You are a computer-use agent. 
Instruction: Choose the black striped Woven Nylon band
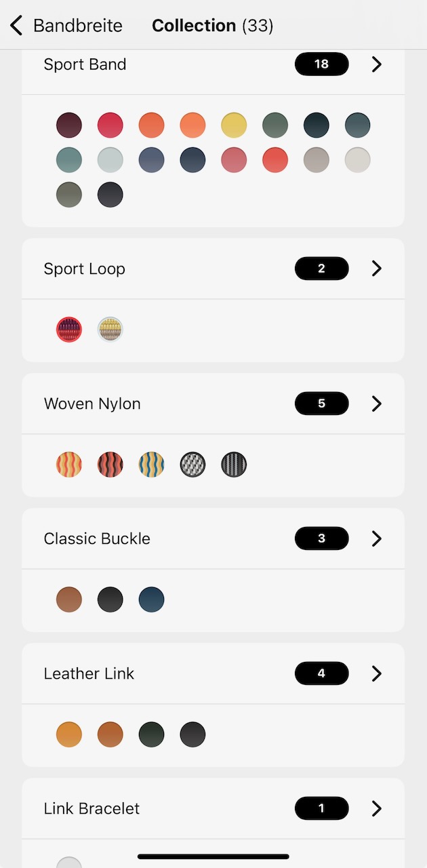tap(234, 465)
